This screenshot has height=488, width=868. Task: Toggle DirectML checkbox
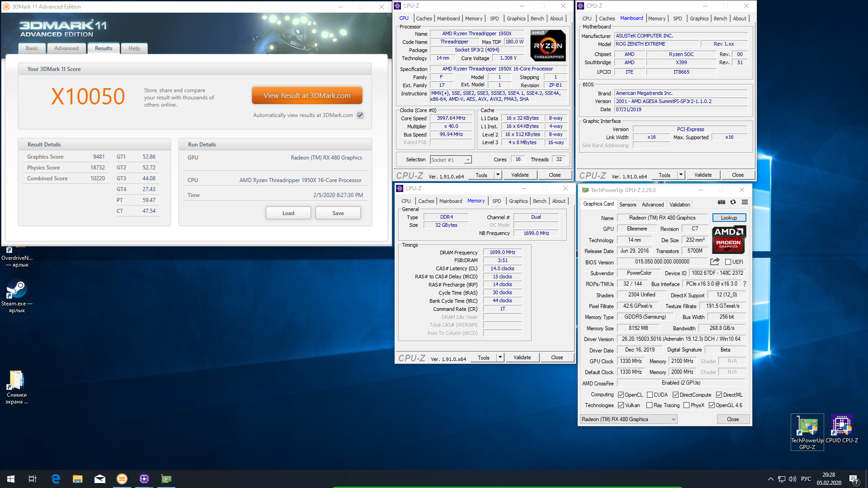click(719, 395)
